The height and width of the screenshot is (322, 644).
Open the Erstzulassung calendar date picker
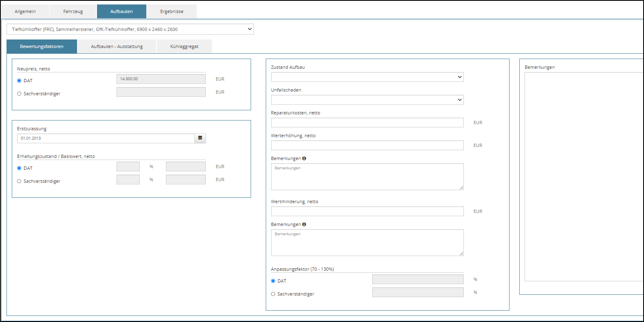click(x=200, y=138)
